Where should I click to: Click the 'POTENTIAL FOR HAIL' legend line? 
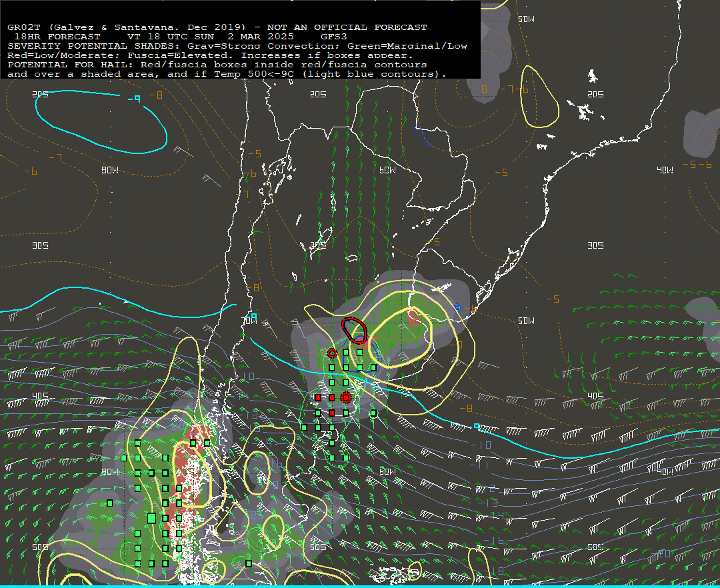click(x=217, y=65)
